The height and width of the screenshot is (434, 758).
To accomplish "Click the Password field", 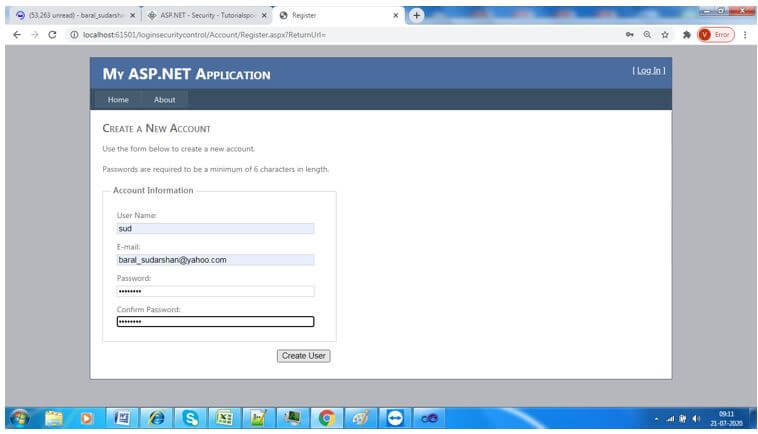I will tap(215, 291).
